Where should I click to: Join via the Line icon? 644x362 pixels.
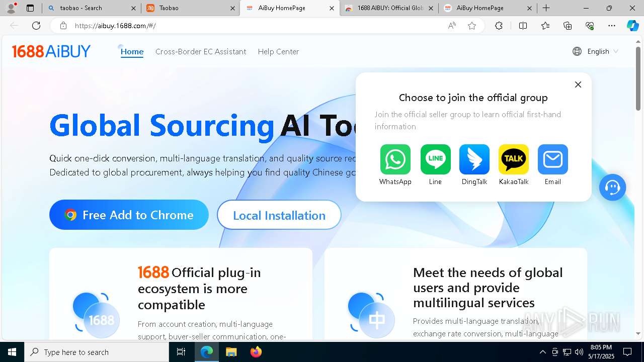[435, 159]
